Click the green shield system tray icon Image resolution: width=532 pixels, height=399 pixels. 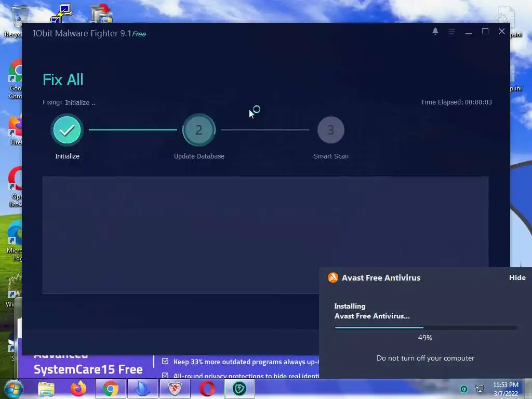point(464,389)
